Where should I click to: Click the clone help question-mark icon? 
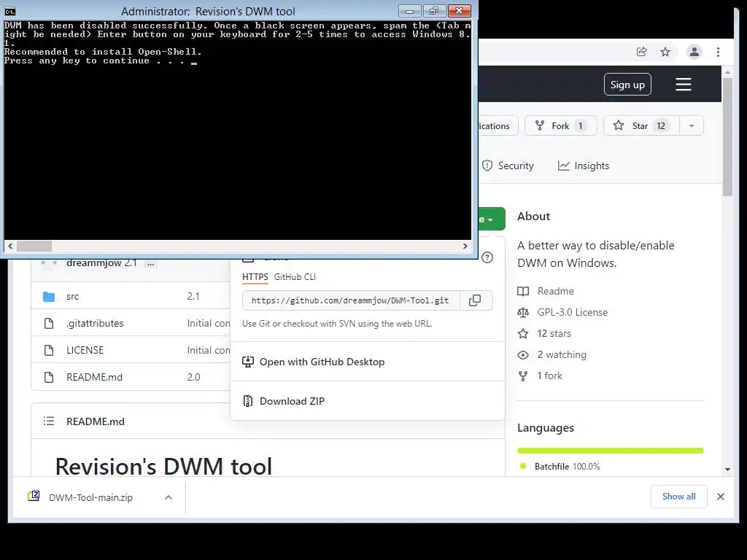487,257
